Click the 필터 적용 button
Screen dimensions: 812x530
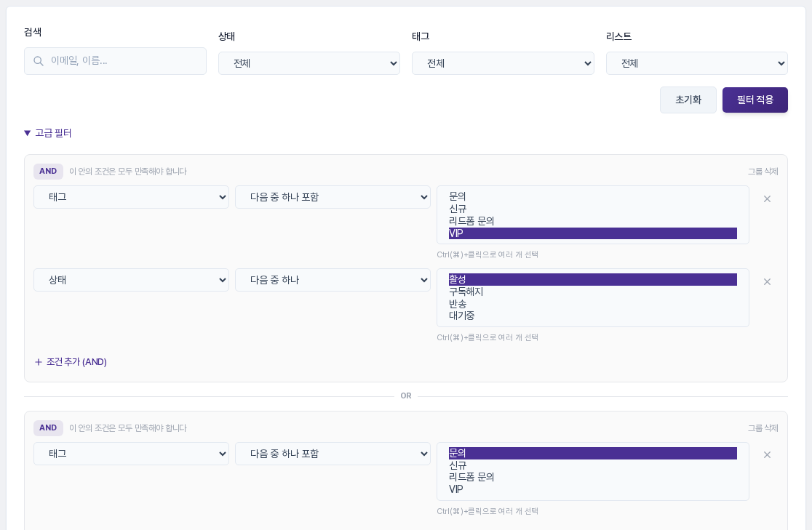(755, 100)
